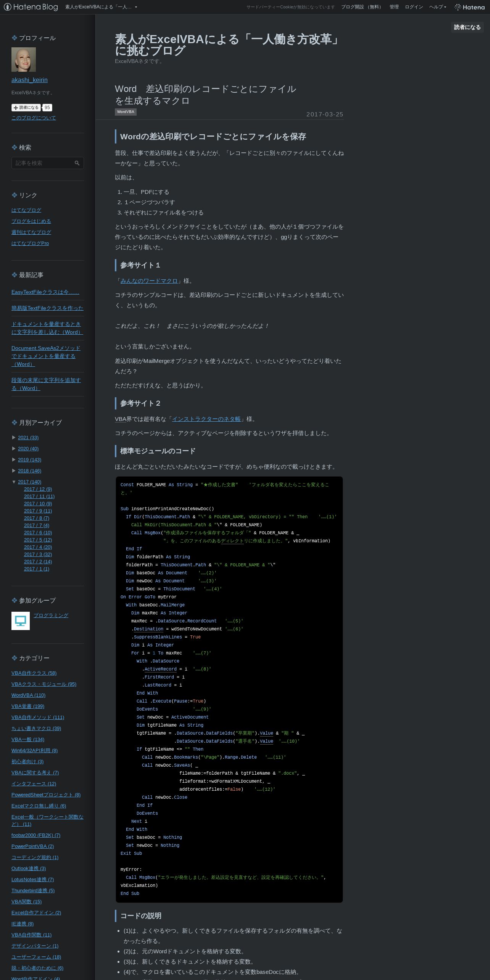
Task: Open the プログラミング group link
Action: [51, 615]
